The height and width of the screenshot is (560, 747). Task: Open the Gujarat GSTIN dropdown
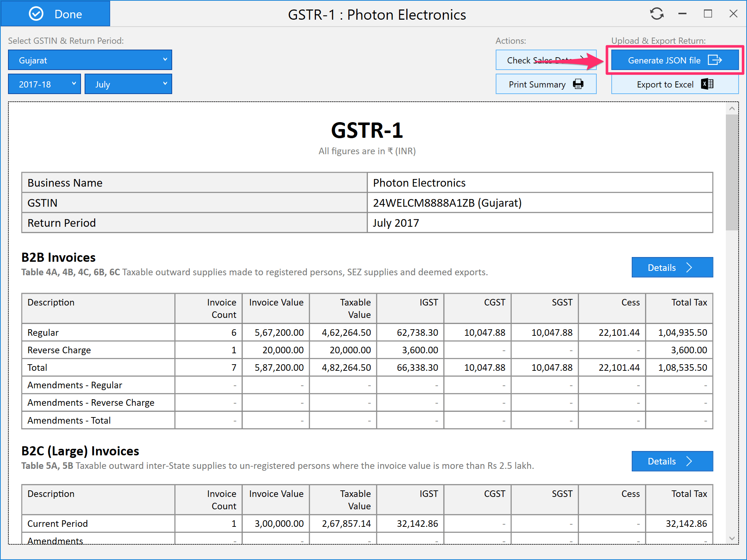coord(90,60)
